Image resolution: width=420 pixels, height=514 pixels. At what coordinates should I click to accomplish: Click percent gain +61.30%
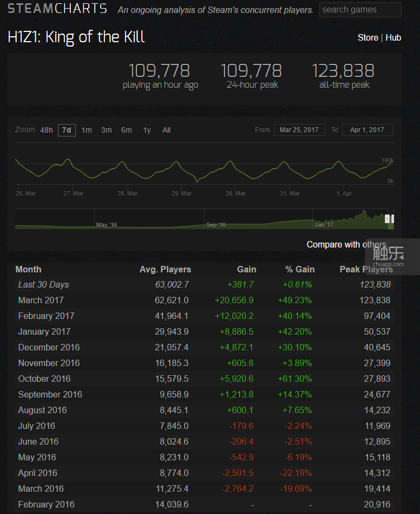294,379
